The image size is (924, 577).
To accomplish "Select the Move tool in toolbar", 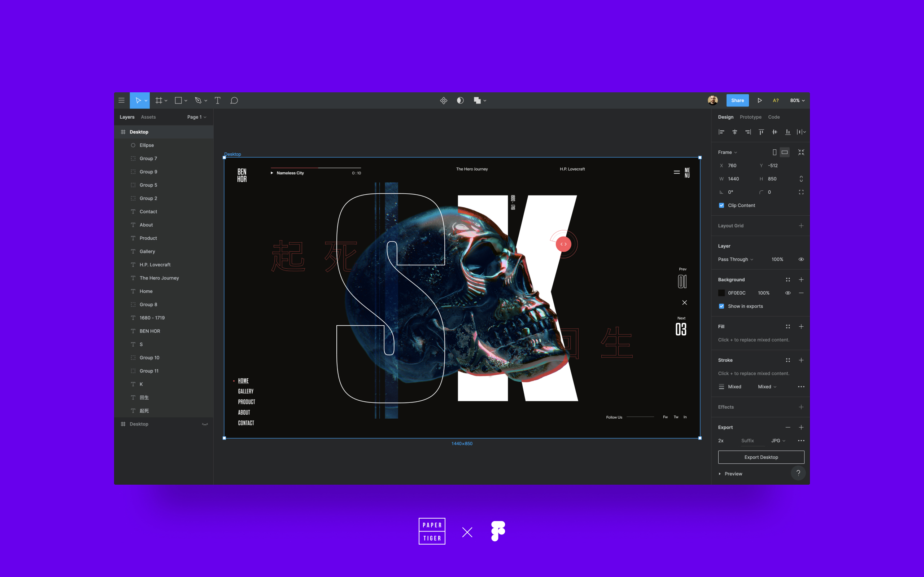I will pyautogui.click(x=138, y=100).
